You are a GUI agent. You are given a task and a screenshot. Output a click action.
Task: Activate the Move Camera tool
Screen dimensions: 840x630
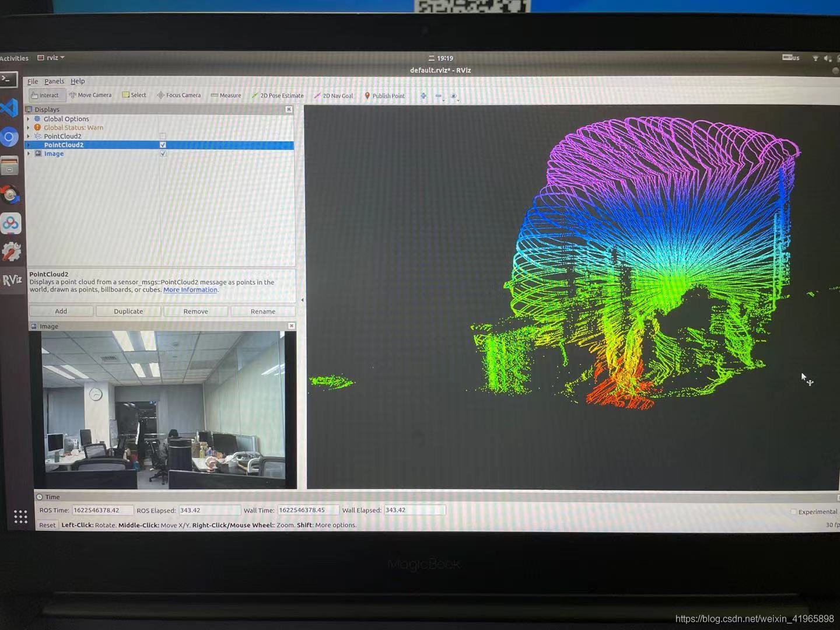pyautogui.click(x=90, y=94)
